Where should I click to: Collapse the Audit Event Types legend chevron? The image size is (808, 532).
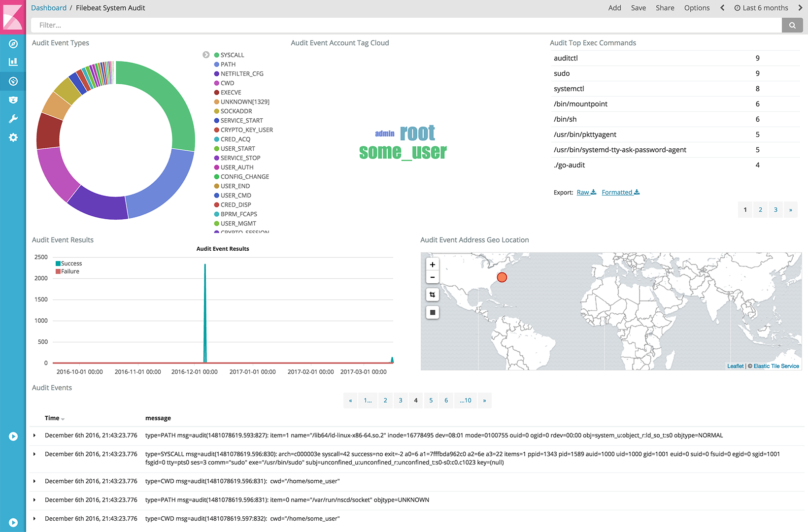[206, 55]
